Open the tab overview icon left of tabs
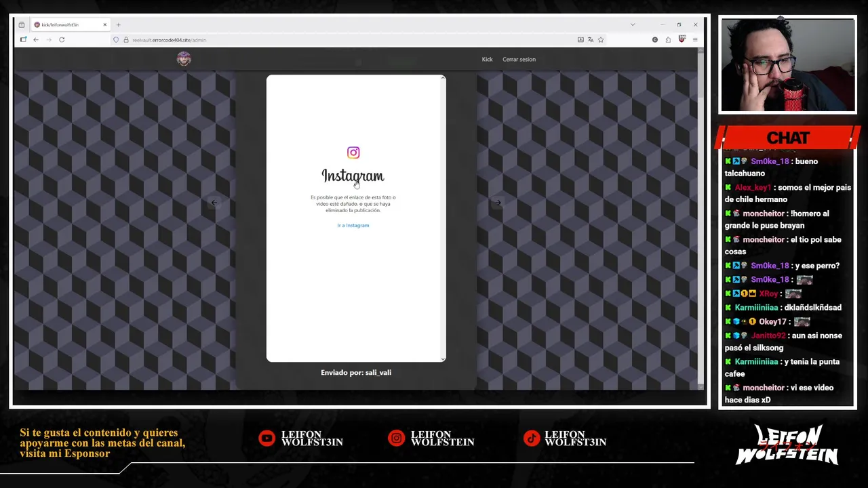 22,24
